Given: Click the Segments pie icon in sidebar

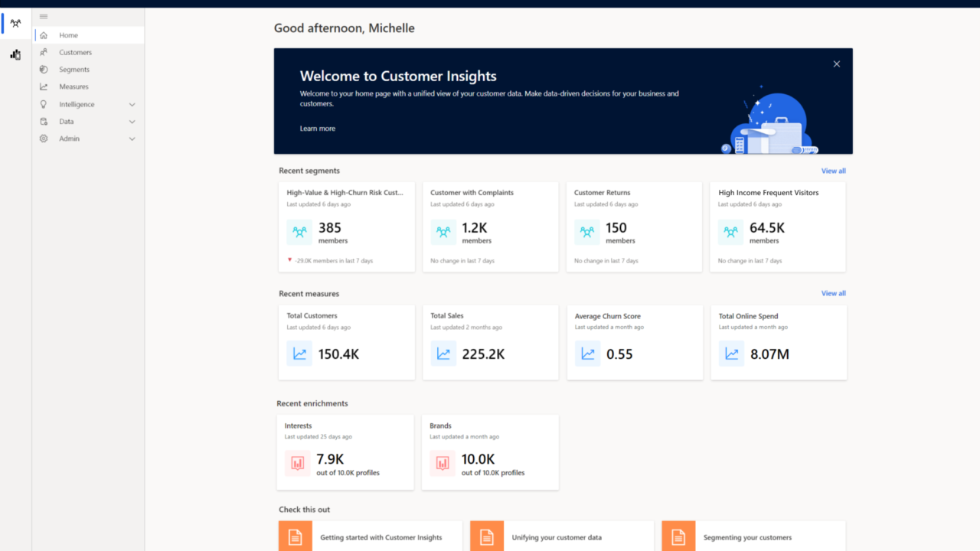Looking at the screenshot, I should [44, 70].
